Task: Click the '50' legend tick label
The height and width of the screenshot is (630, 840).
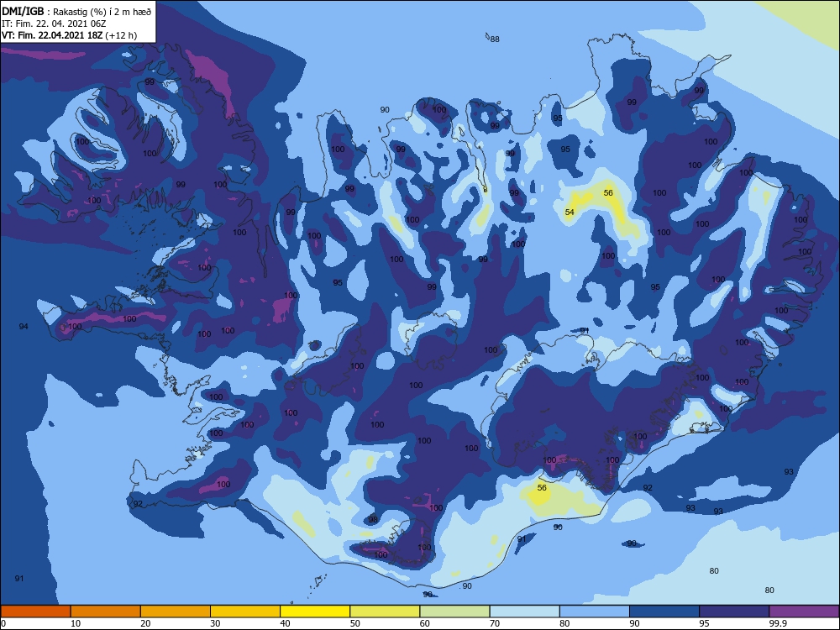Action: point(355,623)
